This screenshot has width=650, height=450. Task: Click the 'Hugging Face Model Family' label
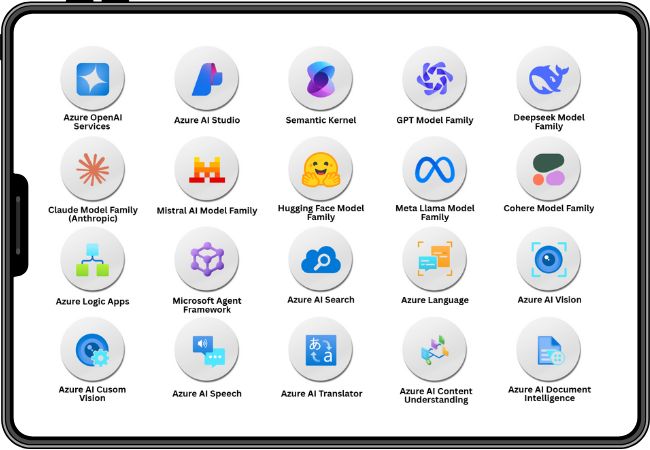(321, 212)
